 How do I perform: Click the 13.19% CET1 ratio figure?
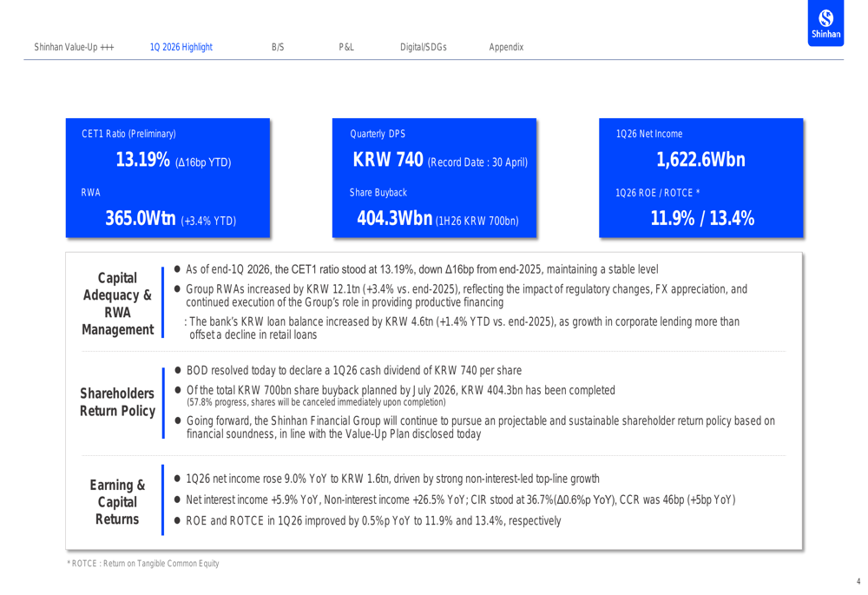(x=144, y=162)
